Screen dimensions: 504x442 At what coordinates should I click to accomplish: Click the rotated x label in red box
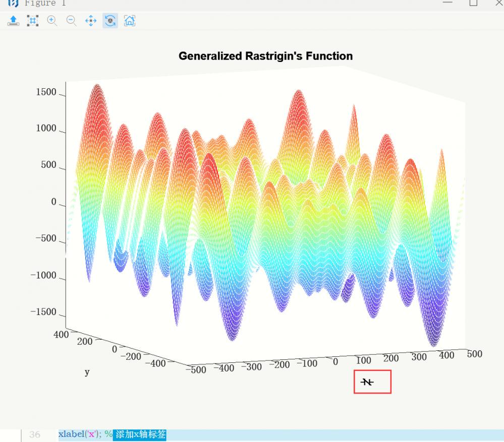tap(367, 382)
